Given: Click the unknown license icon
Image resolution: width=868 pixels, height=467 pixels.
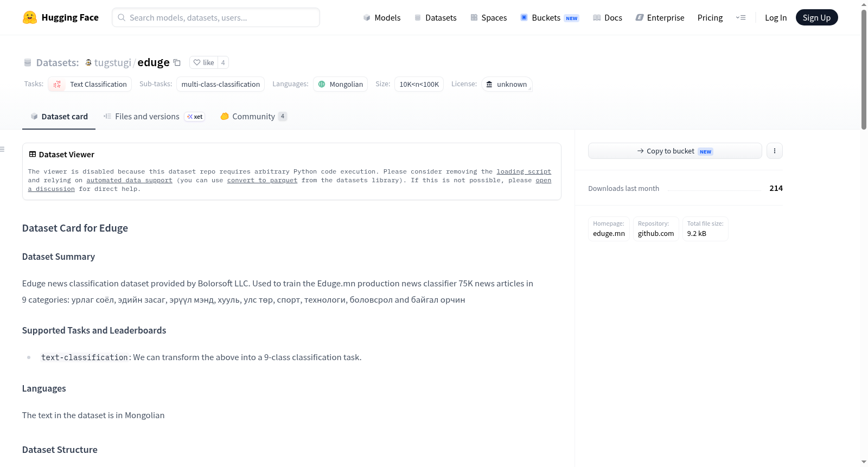Looking at the screenshot, I should click(x=489, y=84).
